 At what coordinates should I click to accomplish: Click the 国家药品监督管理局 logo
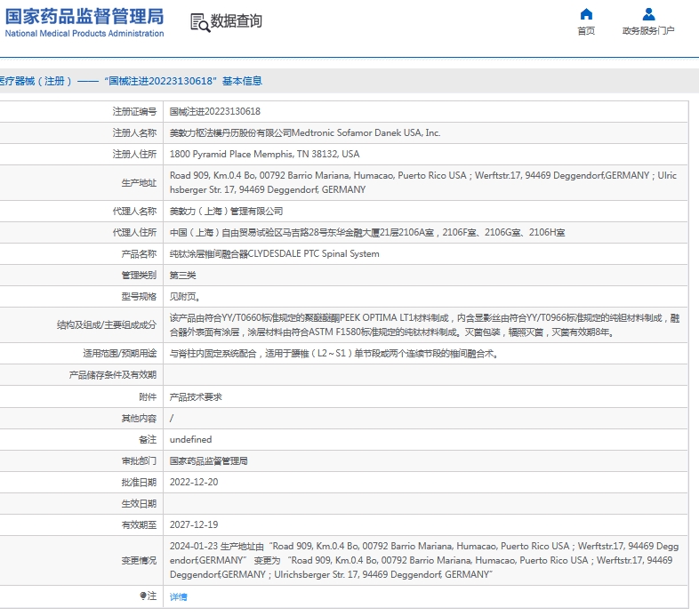coord(84,22)
